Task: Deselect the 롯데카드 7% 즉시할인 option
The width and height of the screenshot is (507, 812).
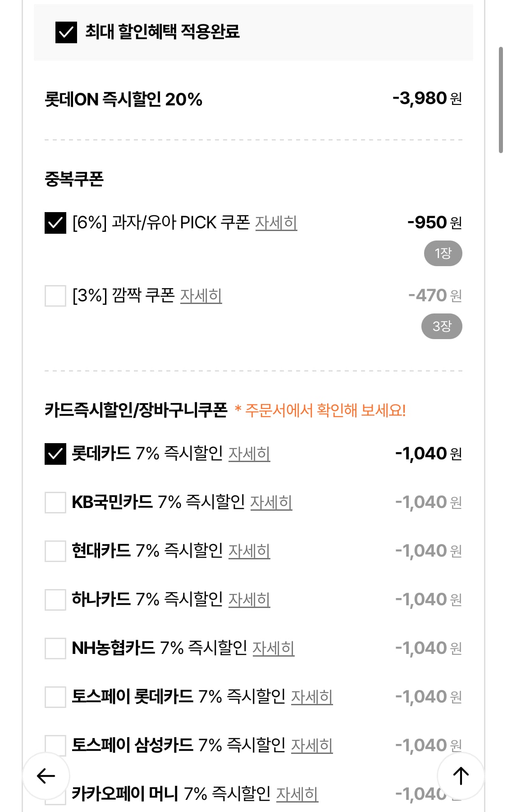Action: tap(55, 454)
